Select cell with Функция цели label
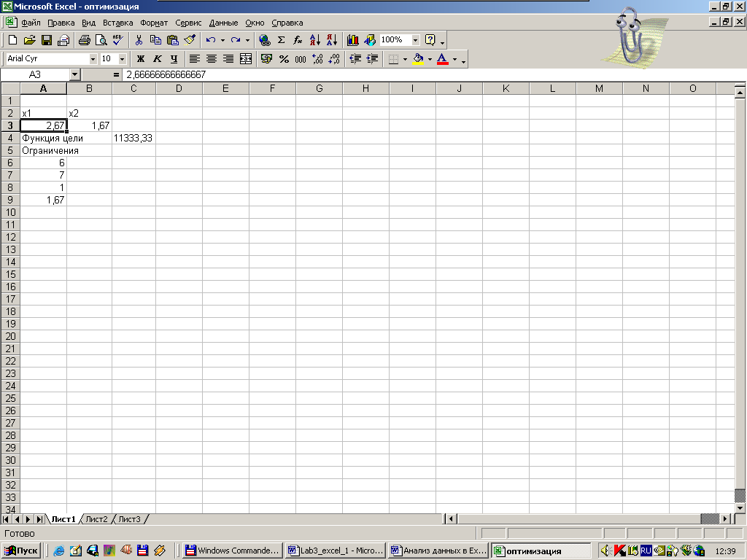This screenshot has height=560, width=747. coord(43,138)
